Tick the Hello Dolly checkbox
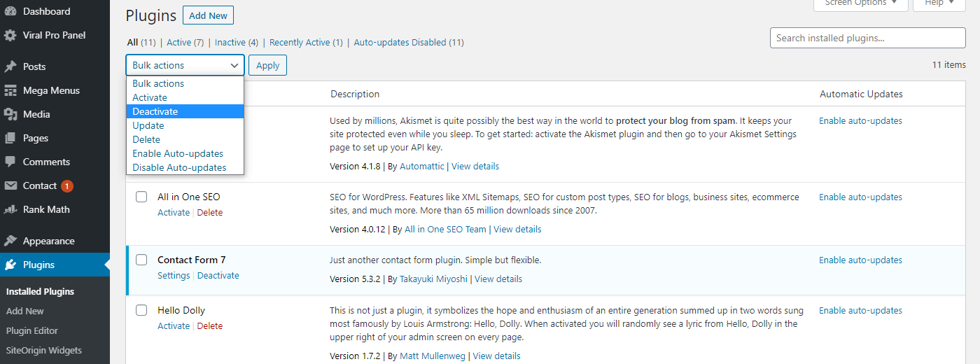980x364 pixels. (141, 310)
